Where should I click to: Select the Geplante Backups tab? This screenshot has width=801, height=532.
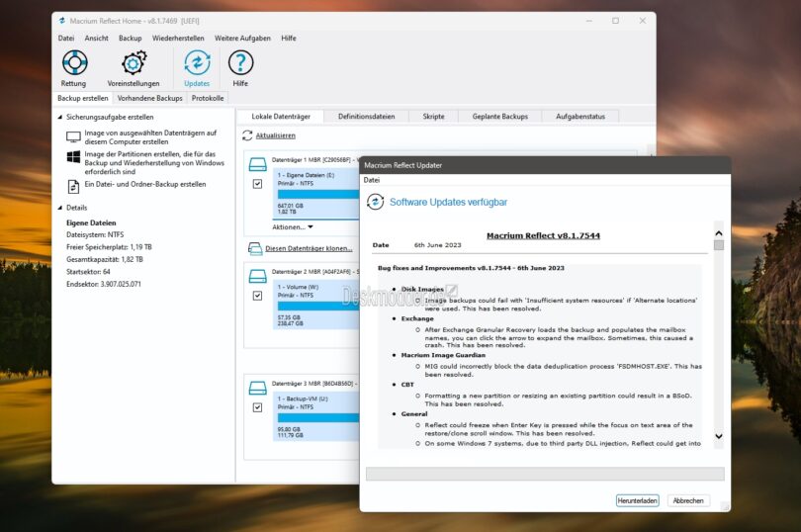tap(500, 117)
